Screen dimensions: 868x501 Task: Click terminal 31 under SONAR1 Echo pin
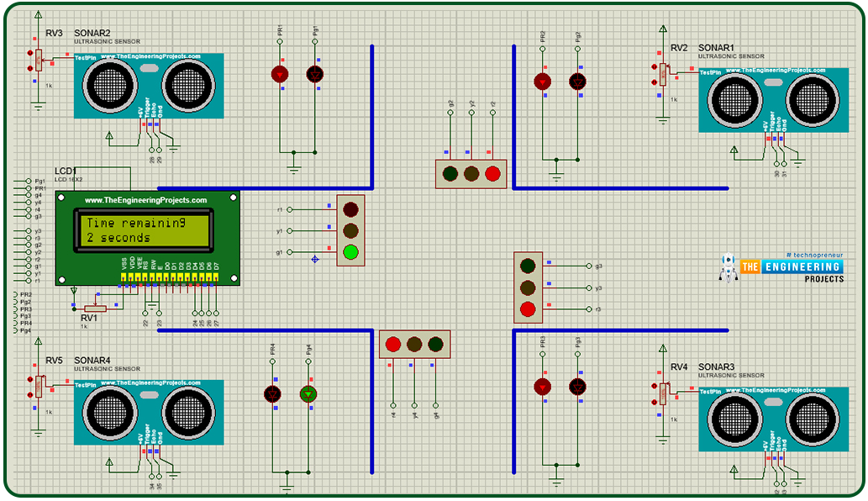pos(784,165)
